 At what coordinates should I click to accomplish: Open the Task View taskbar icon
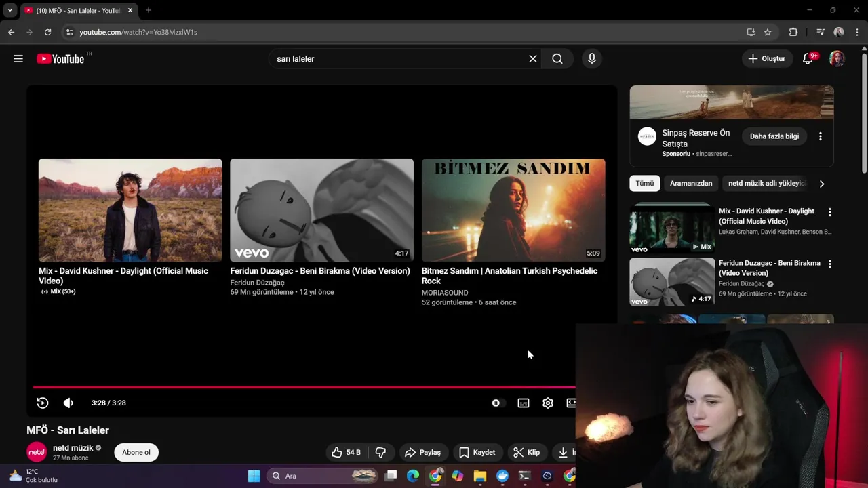click(391, 476)
